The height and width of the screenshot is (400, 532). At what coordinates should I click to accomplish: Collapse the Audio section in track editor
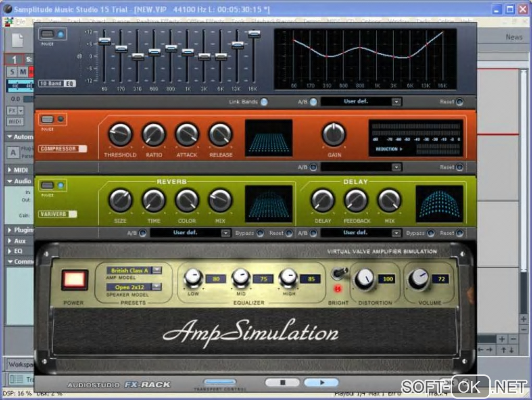[9, 181]
